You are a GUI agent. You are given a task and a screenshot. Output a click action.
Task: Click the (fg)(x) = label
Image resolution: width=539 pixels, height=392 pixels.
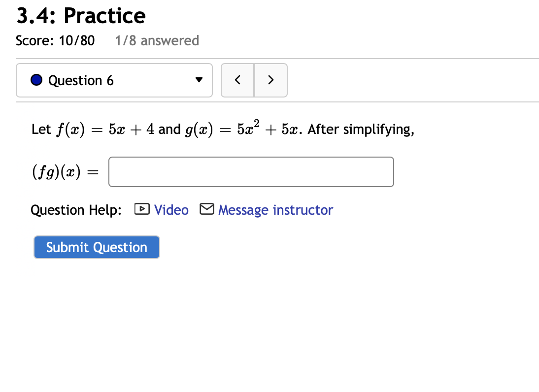click(x=66, y=172)
